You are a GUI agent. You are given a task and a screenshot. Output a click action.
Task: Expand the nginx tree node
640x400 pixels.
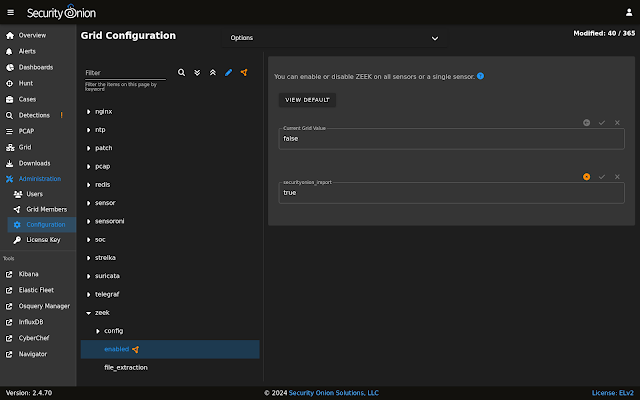89,111
